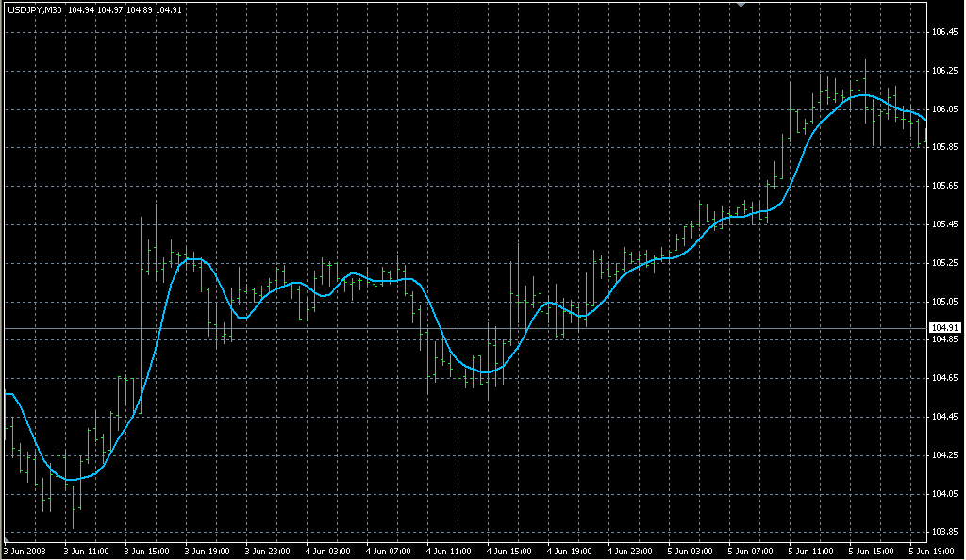Click the 105.45 price axis label
966x560 pixels.
coord(943,224)
